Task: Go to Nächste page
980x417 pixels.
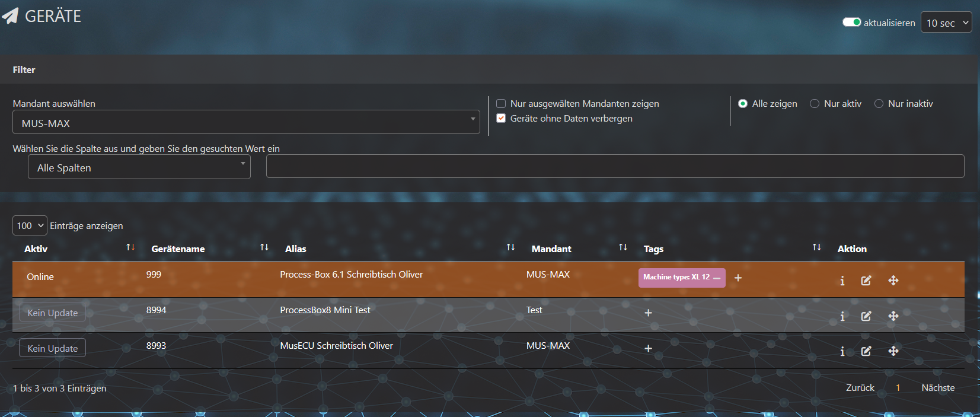Action: point(938,388)
